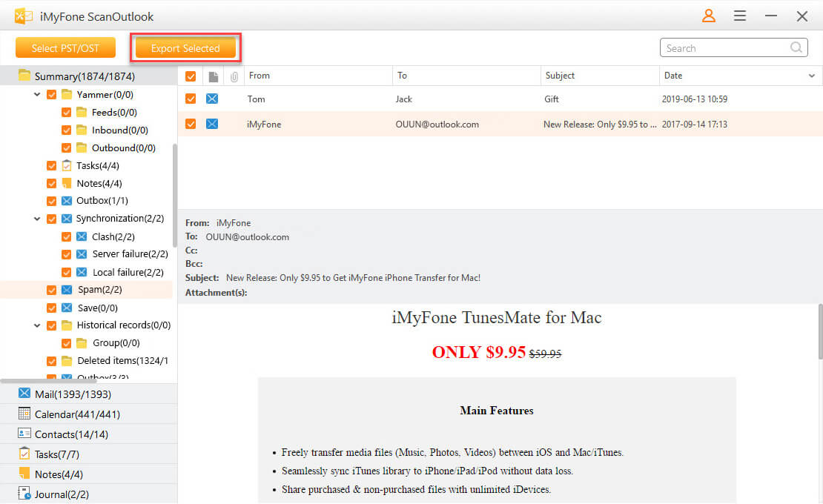Click the Export Selected button
Screen dimensions: 823x504
pyautogui.click(x=185, y=48)
